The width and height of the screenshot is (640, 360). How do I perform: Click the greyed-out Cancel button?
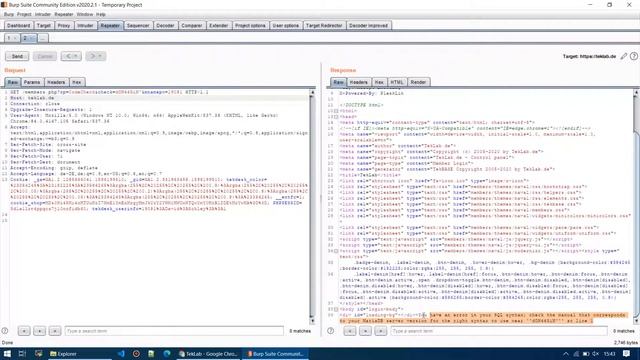coord(45,56)
